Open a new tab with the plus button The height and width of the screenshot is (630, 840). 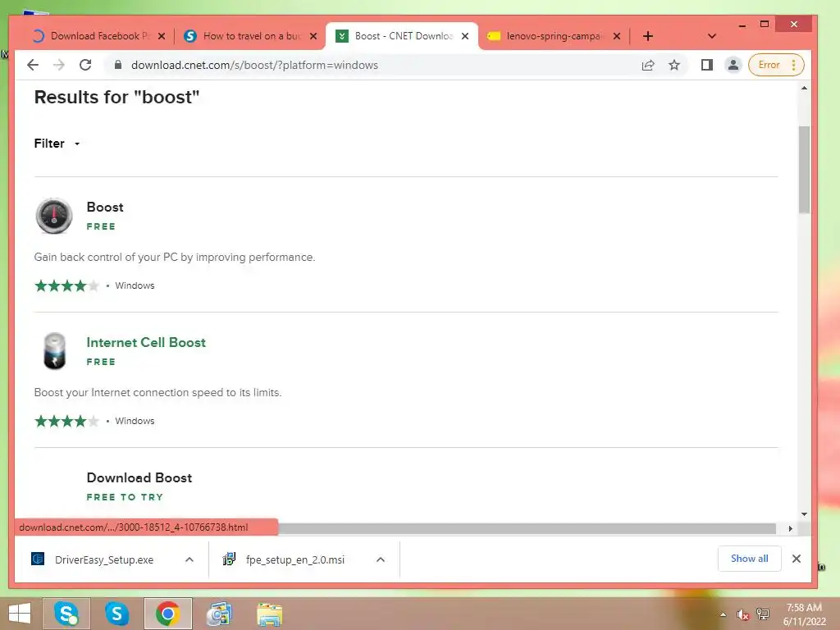648,36
